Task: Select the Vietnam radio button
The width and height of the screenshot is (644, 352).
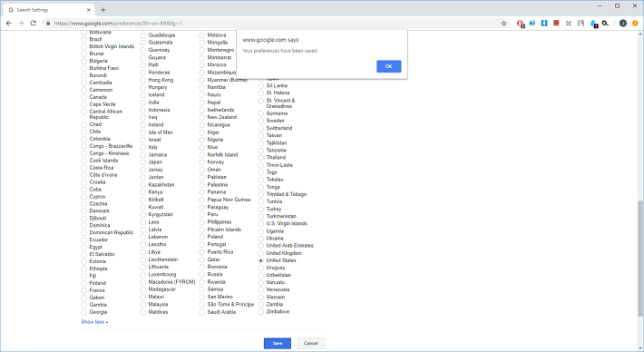Action: tap(261, 298)
